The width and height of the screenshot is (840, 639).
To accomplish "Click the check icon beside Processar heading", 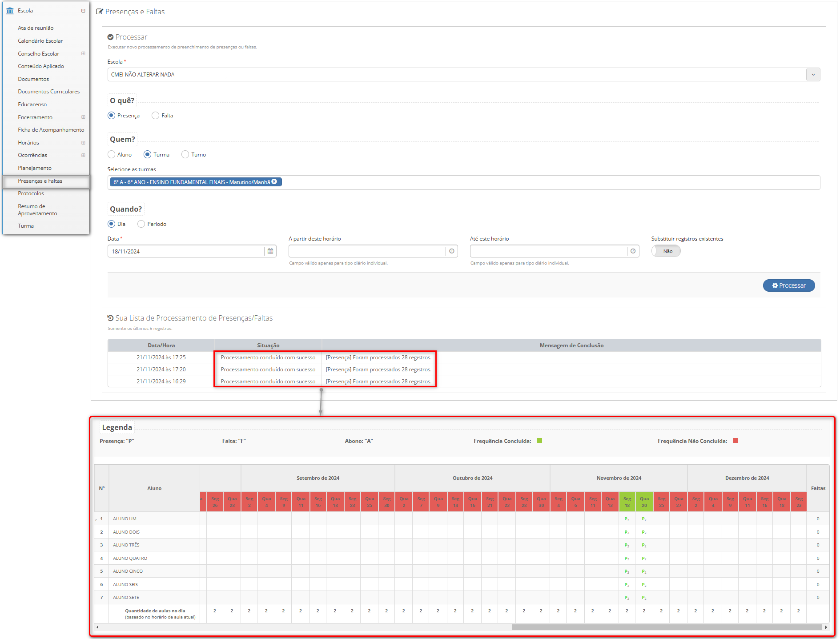I will pos(110,37).
